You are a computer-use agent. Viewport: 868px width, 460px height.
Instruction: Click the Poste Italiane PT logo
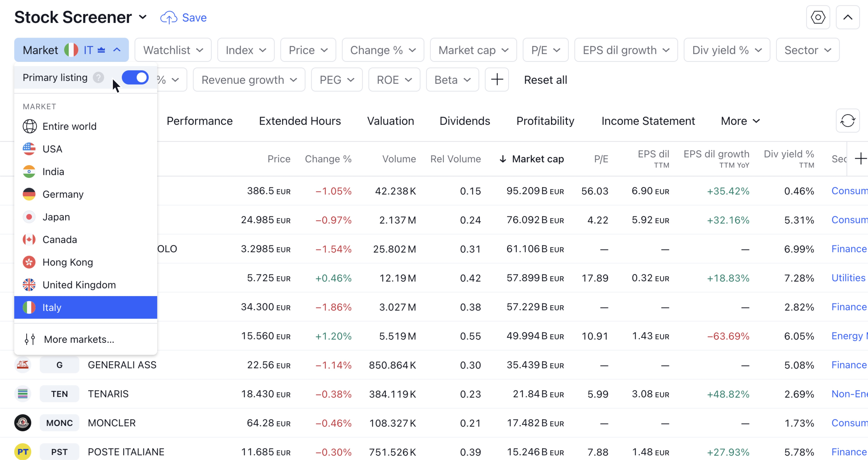(x=23, y=452)
